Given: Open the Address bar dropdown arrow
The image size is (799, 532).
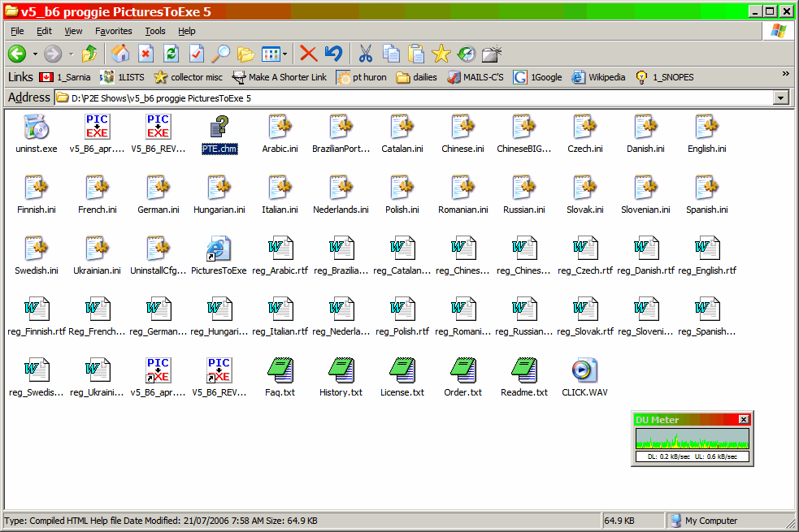Looking at the screenshot, I should click(x=780, y=97).
